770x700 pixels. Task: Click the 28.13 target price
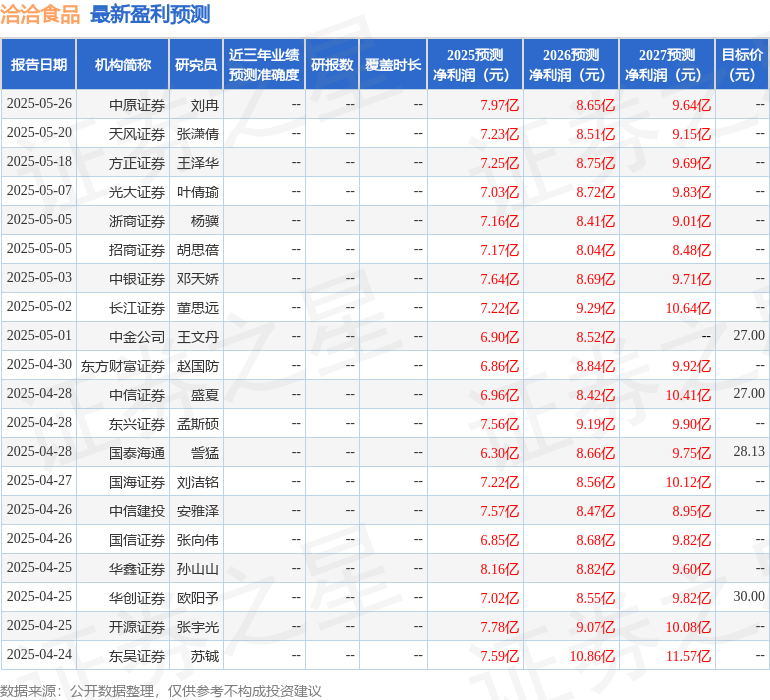click(749, 451)
